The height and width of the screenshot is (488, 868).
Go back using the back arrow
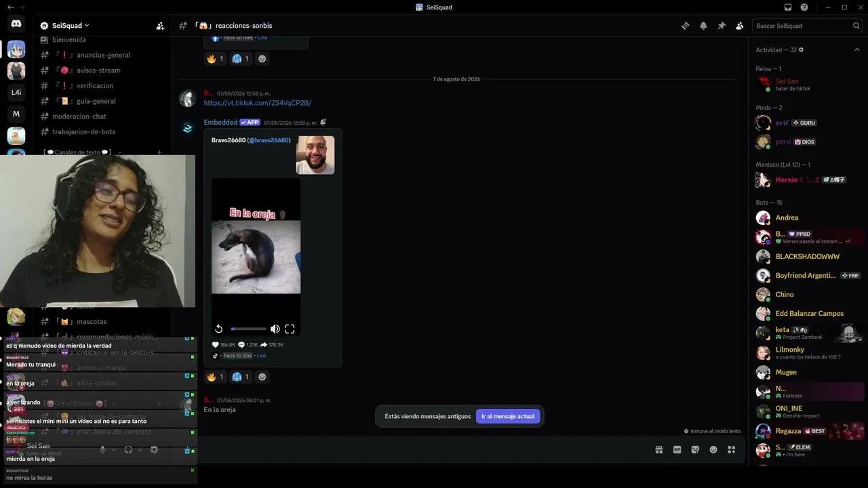(10, 7)
